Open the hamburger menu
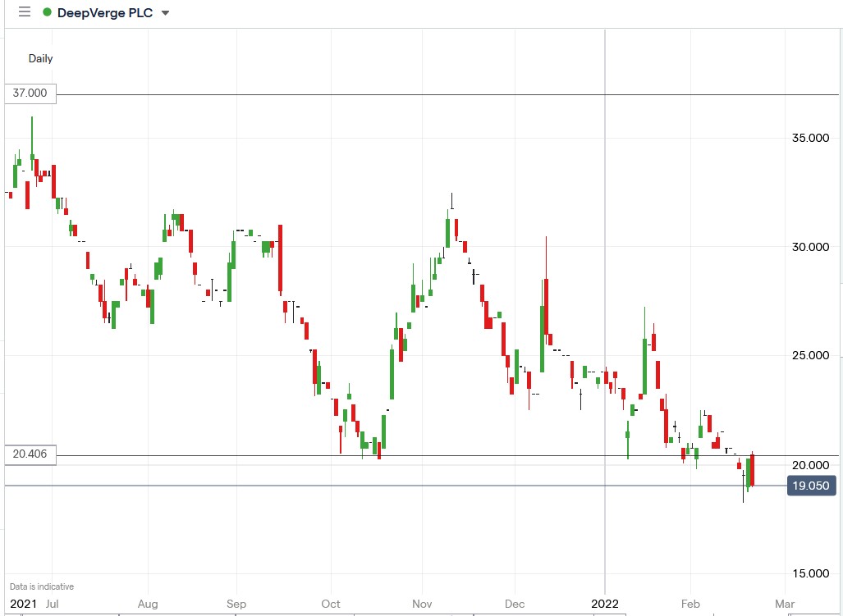Image resolution: width=843 pixels, height=616 pixels. pyautogui.click(x=24, y=12)
